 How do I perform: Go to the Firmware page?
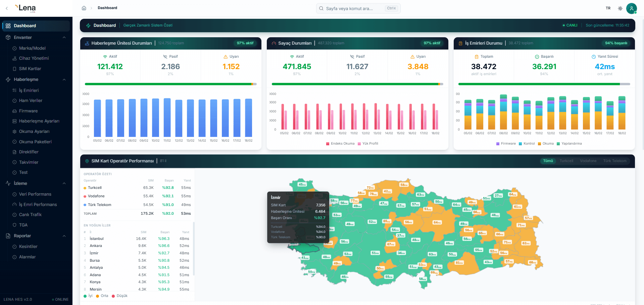coord(28,111)
